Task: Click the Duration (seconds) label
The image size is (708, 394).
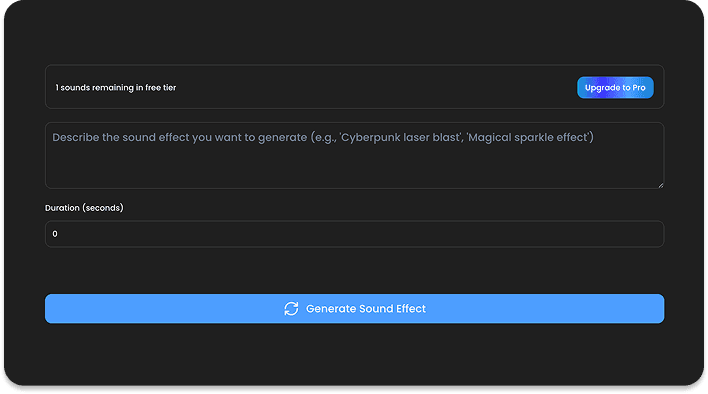Action: (84, 208)
